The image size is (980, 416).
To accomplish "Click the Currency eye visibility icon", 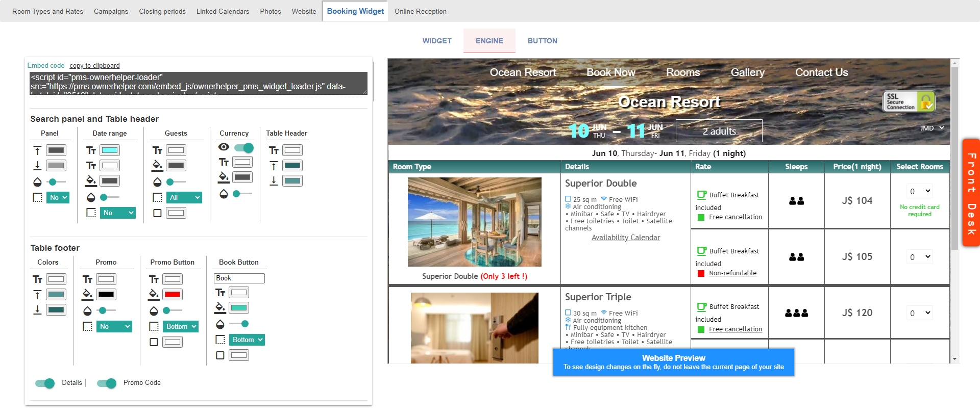I will pos(224,147).
